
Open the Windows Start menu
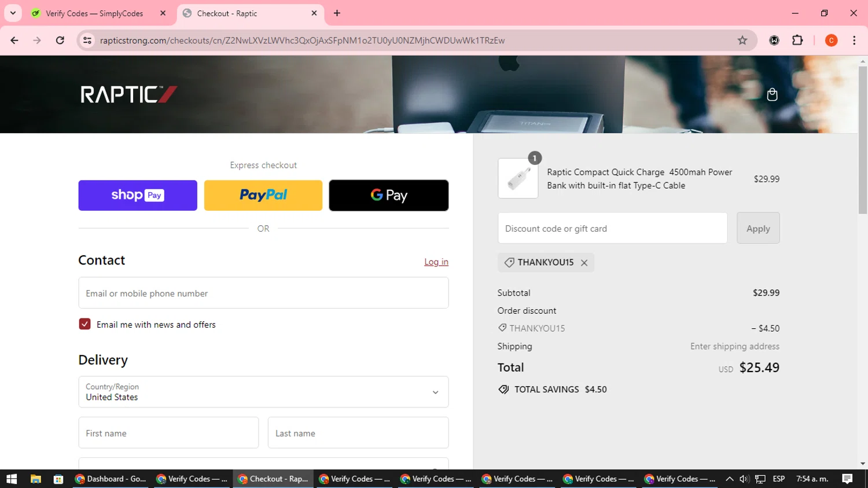pyautogui.click(x=12, y=479)
